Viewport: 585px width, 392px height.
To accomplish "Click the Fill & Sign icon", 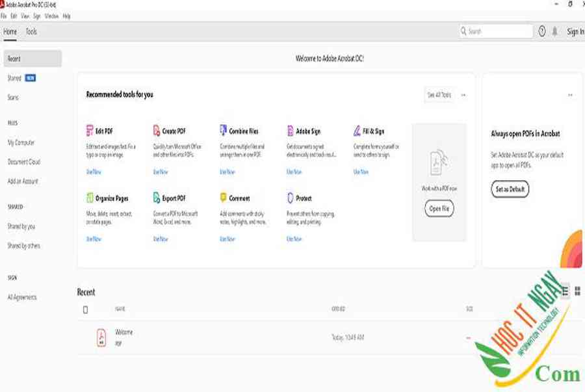I will coord(357,131).
